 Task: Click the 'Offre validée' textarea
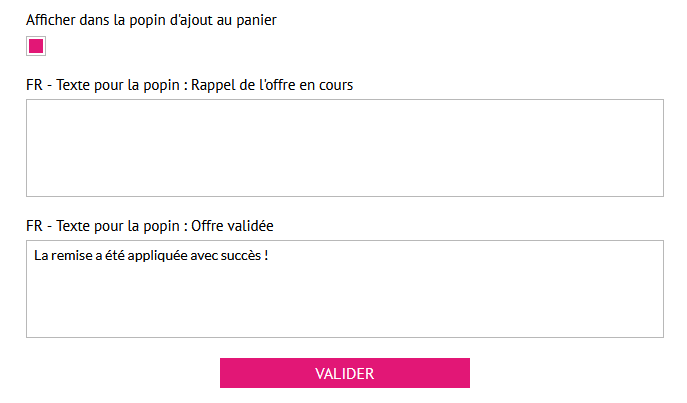(344, 300)
